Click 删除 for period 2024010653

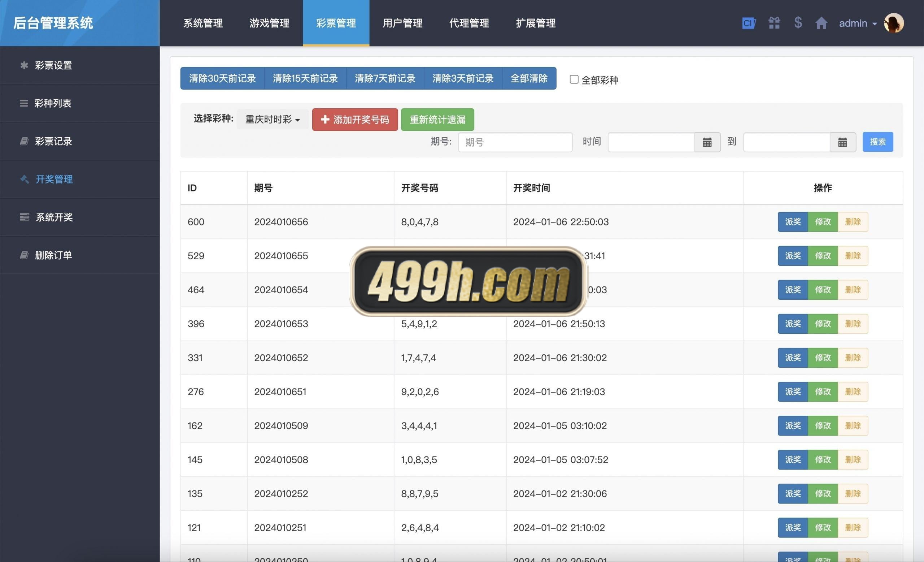(x=853, y=324)
